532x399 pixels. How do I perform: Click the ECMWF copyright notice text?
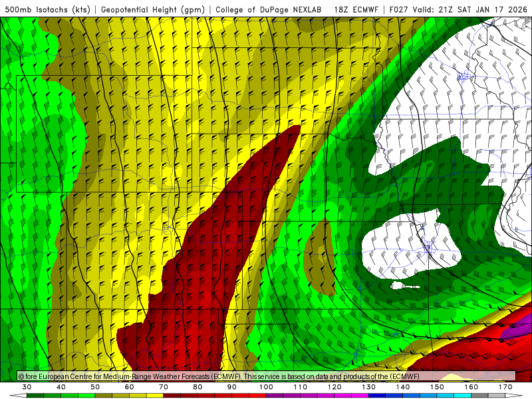point(219,376)
